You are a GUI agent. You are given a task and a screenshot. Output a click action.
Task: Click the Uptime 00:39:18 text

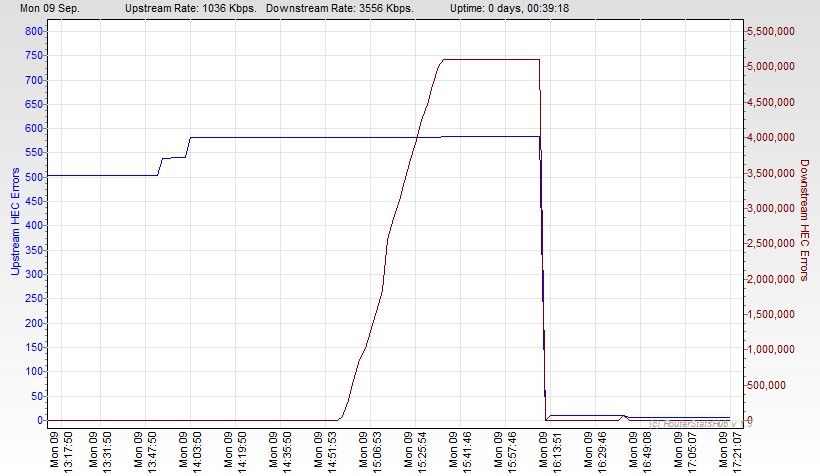509,8
